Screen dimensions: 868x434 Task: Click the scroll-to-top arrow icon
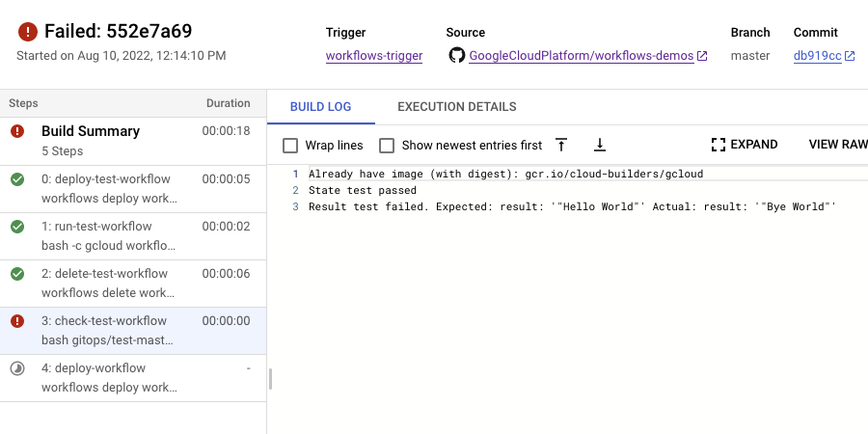coord(561,145)
